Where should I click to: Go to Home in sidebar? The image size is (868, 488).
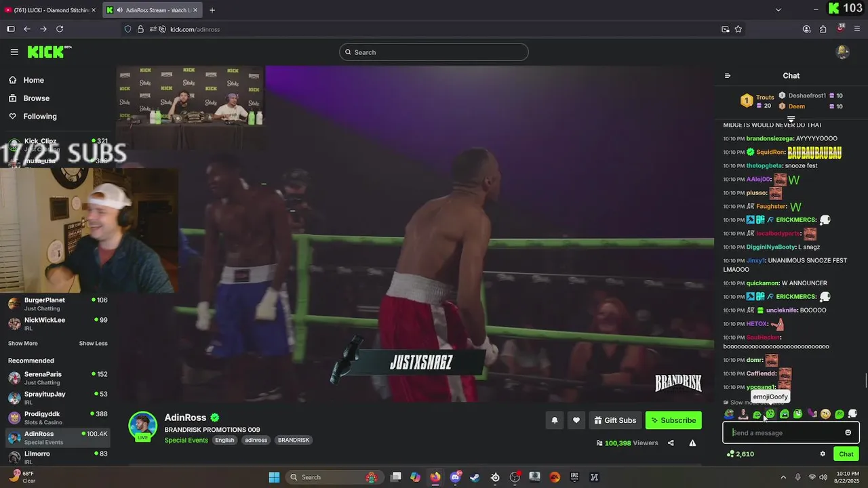pyautogui.click(x=26, y=80)
